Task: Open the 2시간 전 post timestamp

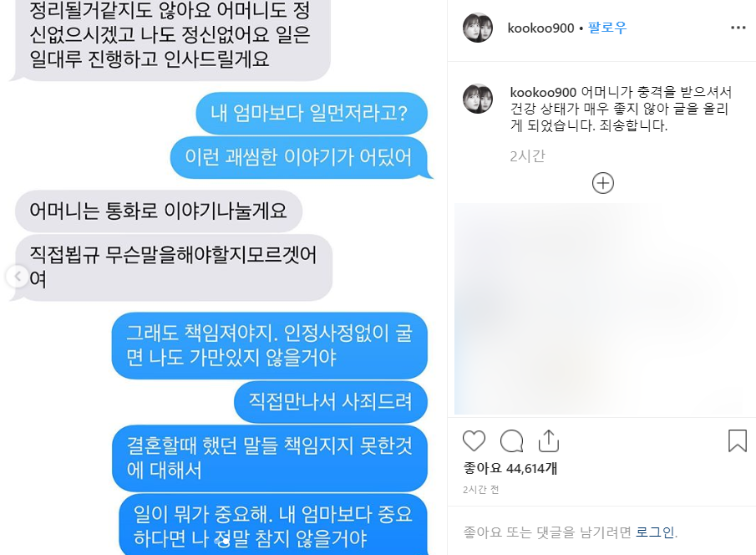Action: coord(480,490)
